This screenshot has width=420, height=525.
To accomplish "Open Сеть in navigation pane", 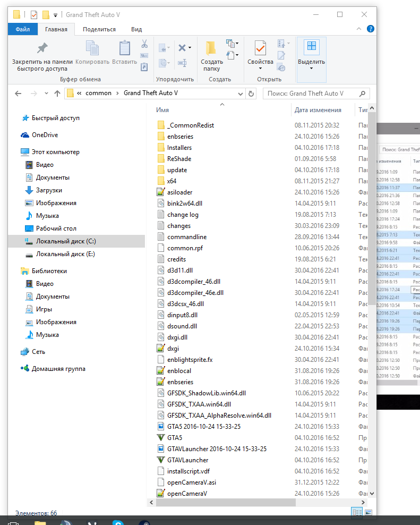I will click(38, 352).
